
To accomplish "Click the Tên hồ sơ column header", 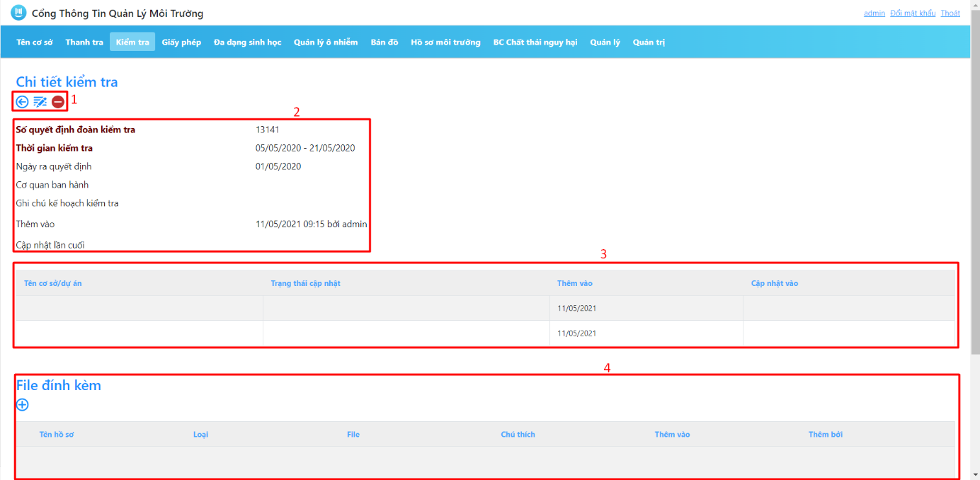I will click(x=57, y=434).
